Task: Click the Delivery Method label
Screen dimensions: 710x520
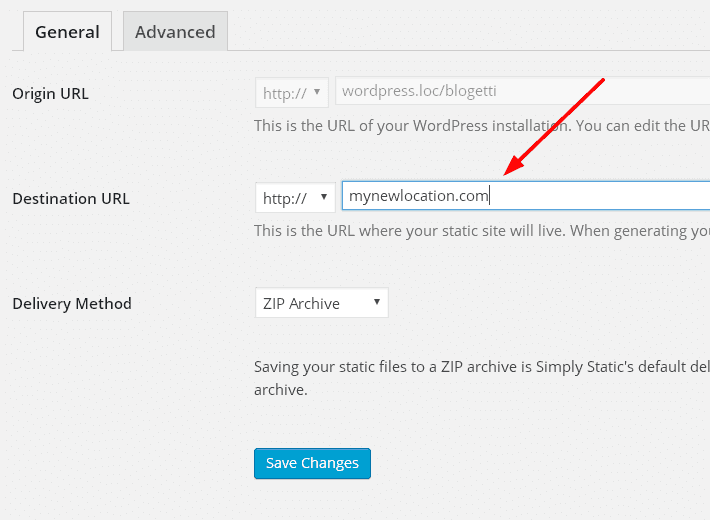Action: 71,303
